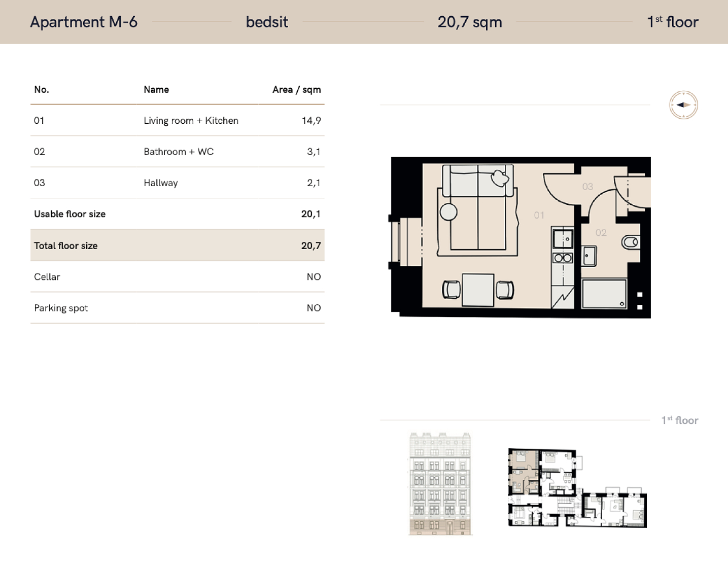728x568 pixels.
Task: Click the '1st floor' header label
Action: point(673,22)
